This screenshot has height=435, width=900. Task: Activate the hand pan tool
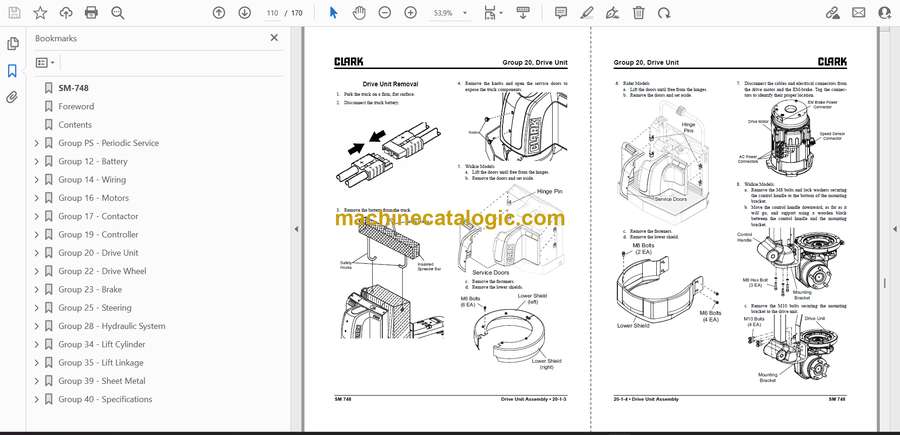coord(359,13)
